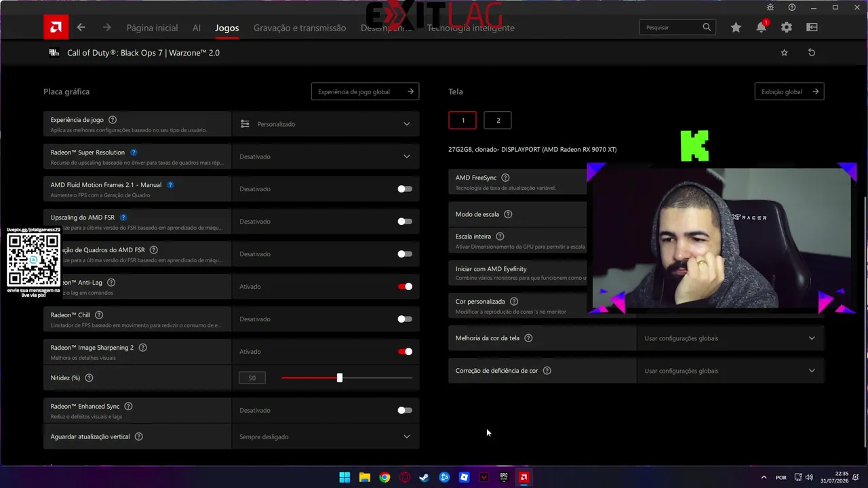Enable Radeon Enhanced Sync
Image resolution: width=868 pixels, height=488 pixels.
(x=405, y=410)
